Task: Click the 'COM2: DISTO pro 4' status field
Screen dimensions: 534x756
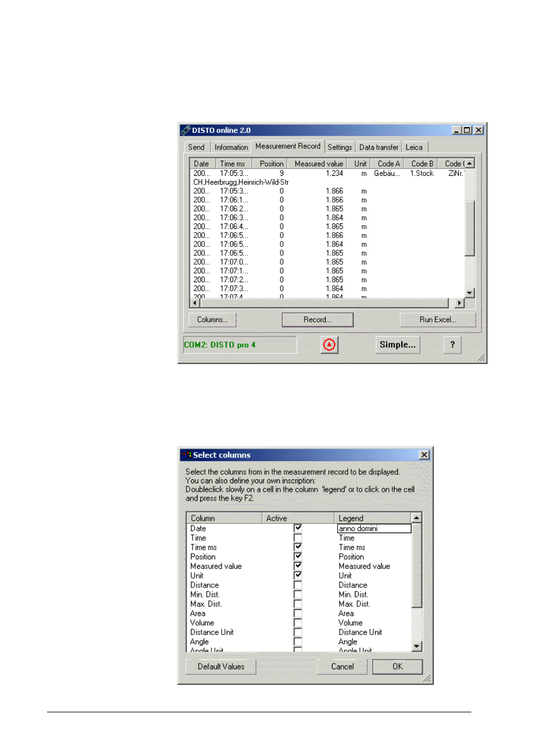Action: (240, 345)
